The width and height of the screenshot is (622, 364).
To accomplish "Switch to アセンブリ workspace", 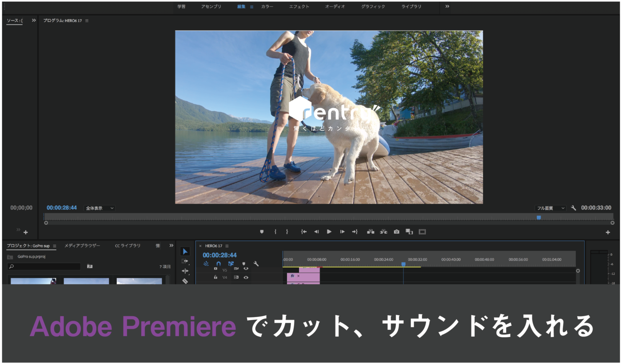I will [211, 7].
